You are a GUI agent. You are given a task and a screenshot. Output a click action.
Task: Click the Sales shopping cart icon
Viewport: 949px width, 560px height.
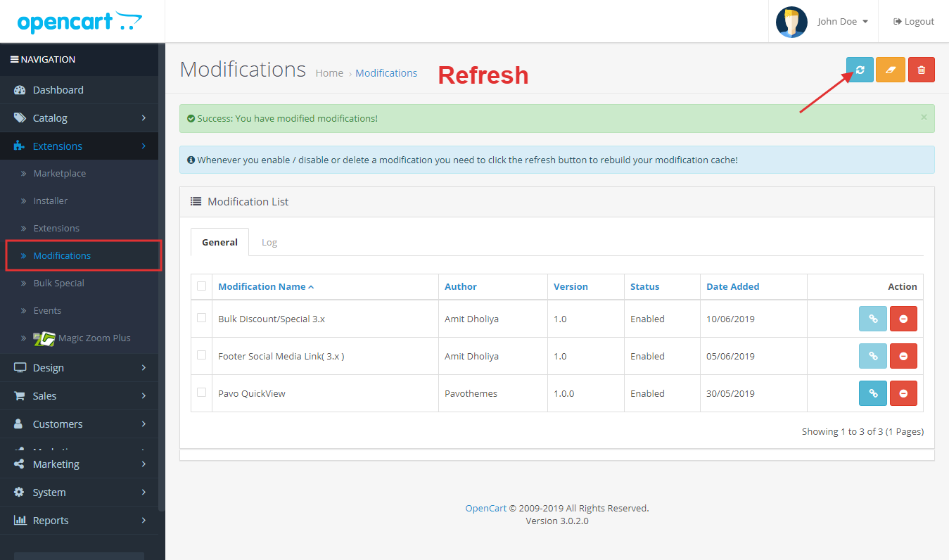[x=20, y=396]
